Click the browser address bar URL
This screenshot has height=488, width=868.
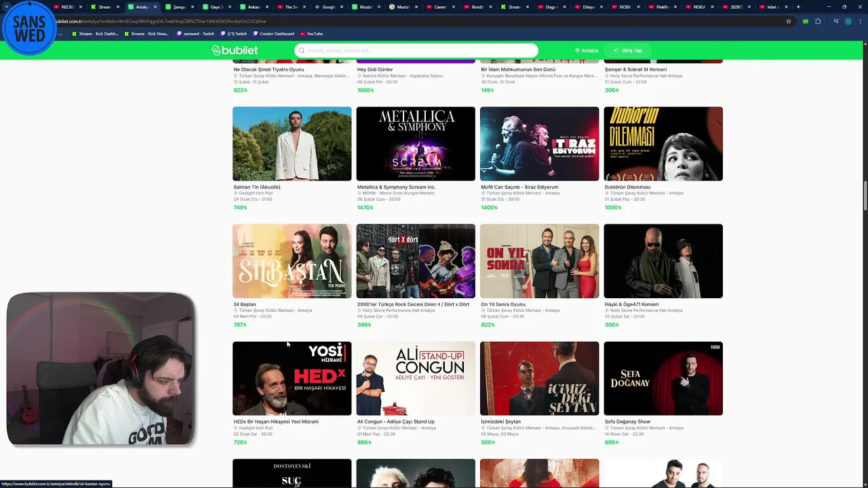[x=161, y=21]
